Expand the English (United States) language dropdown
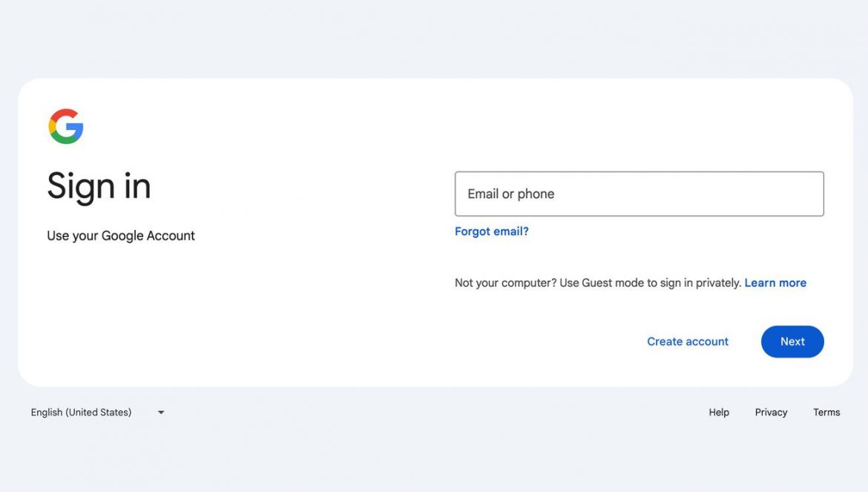This screenshot has width=868, height=492. click(x=97, y=413)
